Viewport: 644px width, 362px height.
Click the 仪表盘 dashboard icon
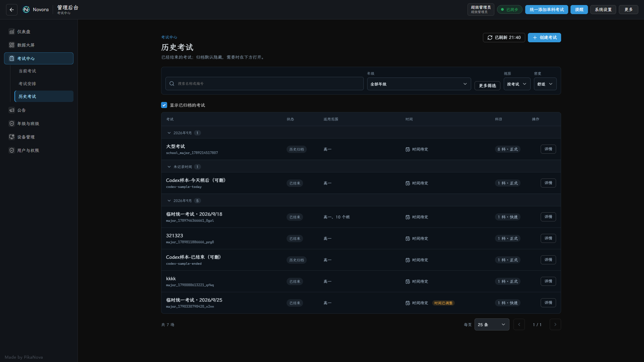[12, 32]
